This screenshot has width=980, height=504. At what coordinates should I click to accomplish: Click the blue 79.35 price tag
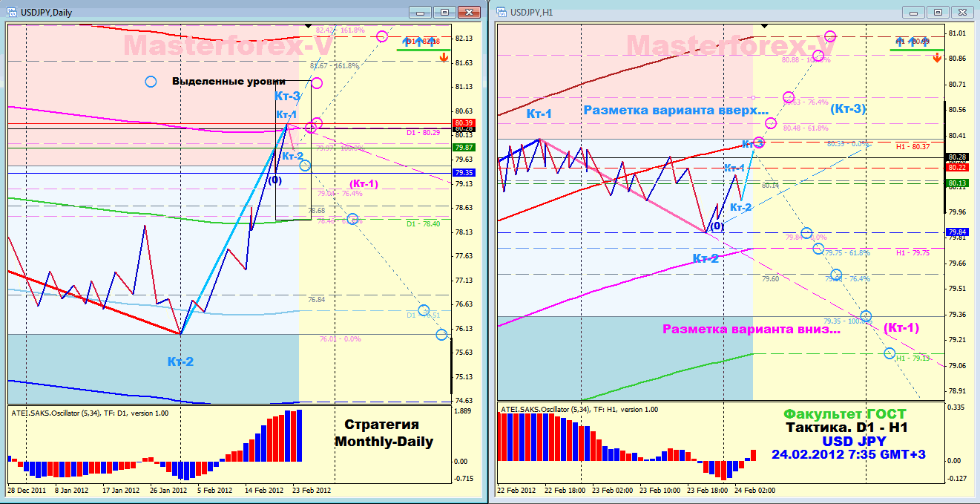(464, 173)
